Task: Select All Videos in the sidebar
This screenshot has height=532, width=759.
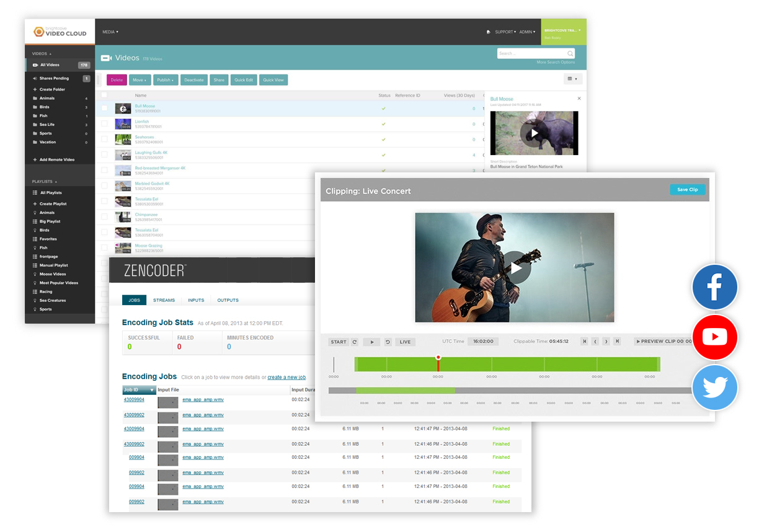Action: (60, 64)
